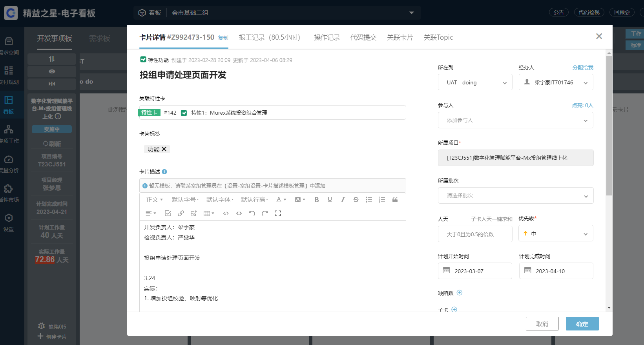Image resolution: width=644 pixels, height=345 pixels.
Task: Insert a hyperlink in the description
Action: [x=181, y=214]
